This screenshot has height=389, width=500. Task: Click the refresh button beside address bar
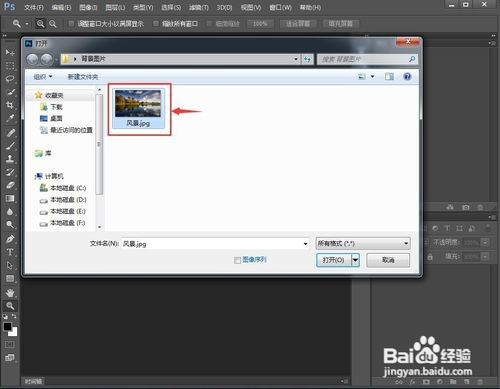tap(307, 59)
